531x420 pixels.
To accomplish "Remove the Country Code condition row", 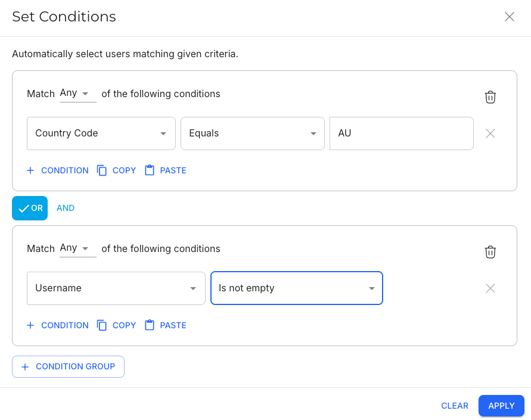I will 490,133.
